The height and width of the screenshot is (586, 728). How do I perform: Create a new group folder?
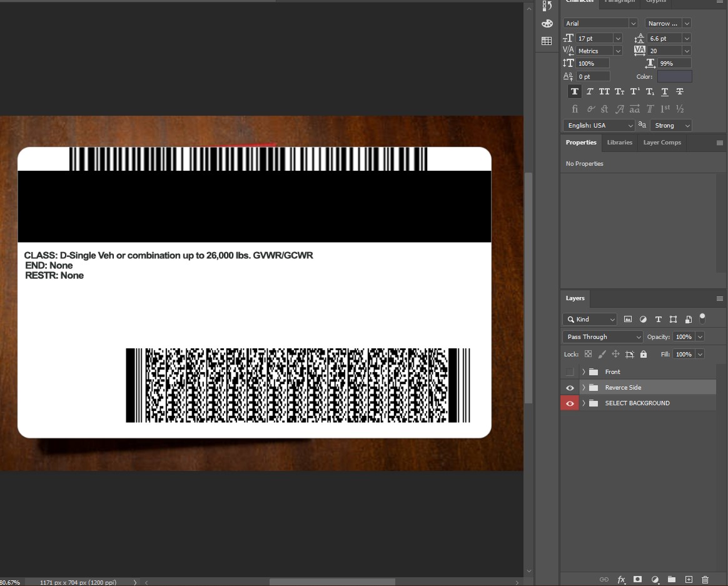[671, 579]
